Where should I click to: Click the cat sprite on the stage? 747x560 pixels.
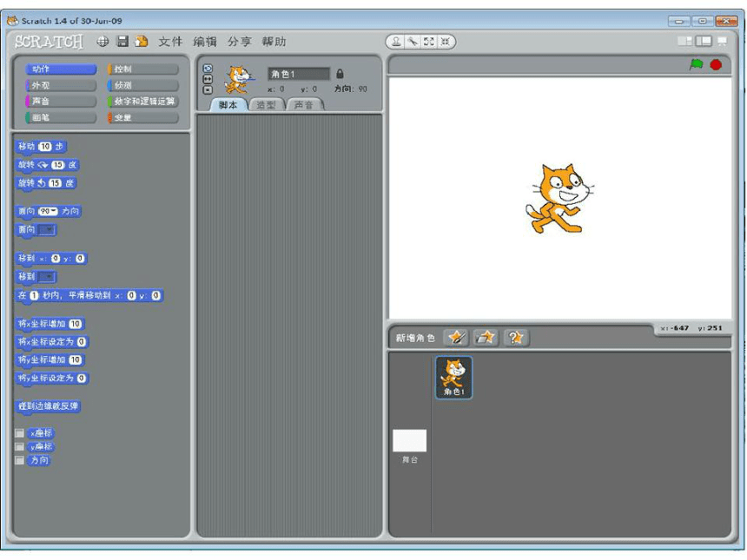click(x=559, y=199)
